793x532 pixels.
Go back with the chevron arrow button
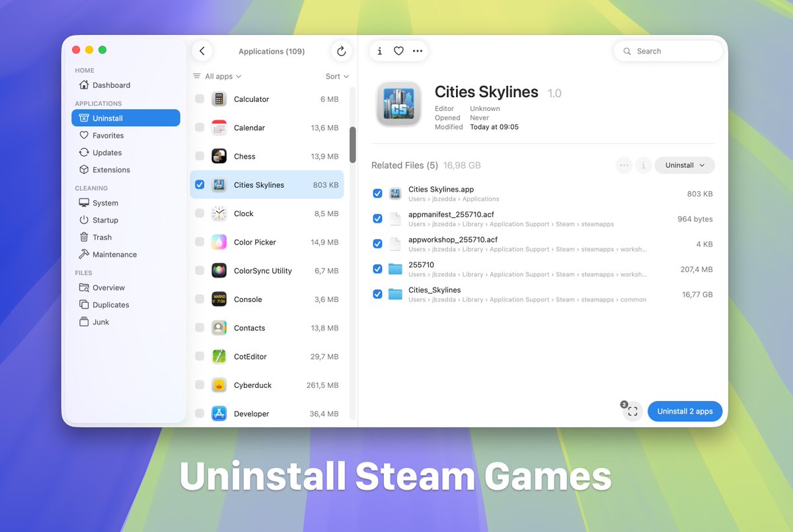point(202,51)
